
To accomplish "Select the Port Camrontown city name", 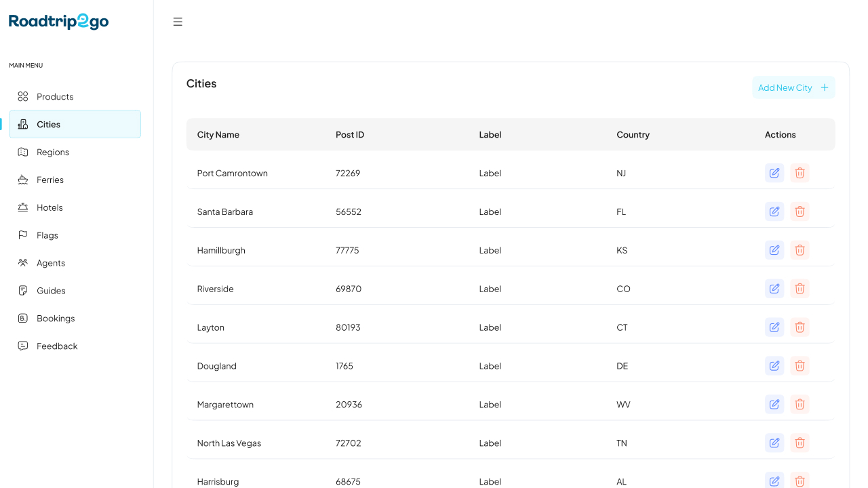I will pos(233,174).
